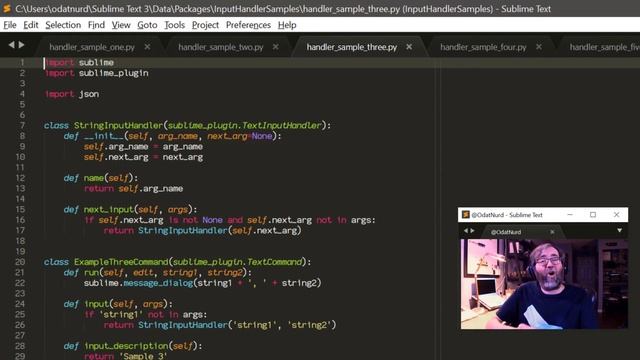640x360 pixels.
Task: Close the handler_sample_four.py tab
Action: pos(539,47)
